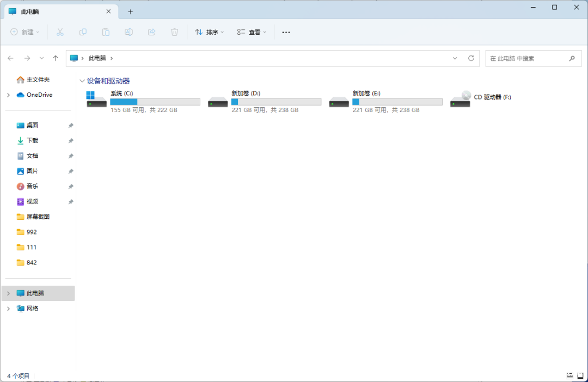Switch to large icons view in status bar
The height and width of the screenshot is (382, 588).
click(580, 376)
